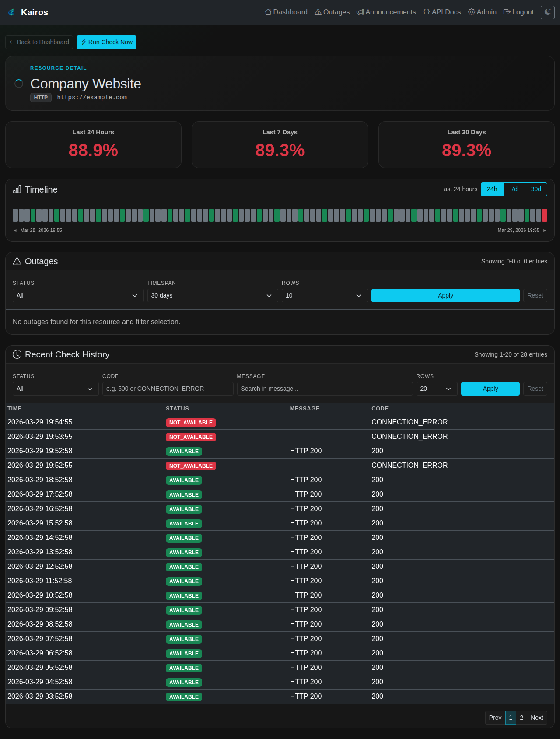560x739 pixels.
Task: Click the resource status spinner icon
Action: point(19,84)
